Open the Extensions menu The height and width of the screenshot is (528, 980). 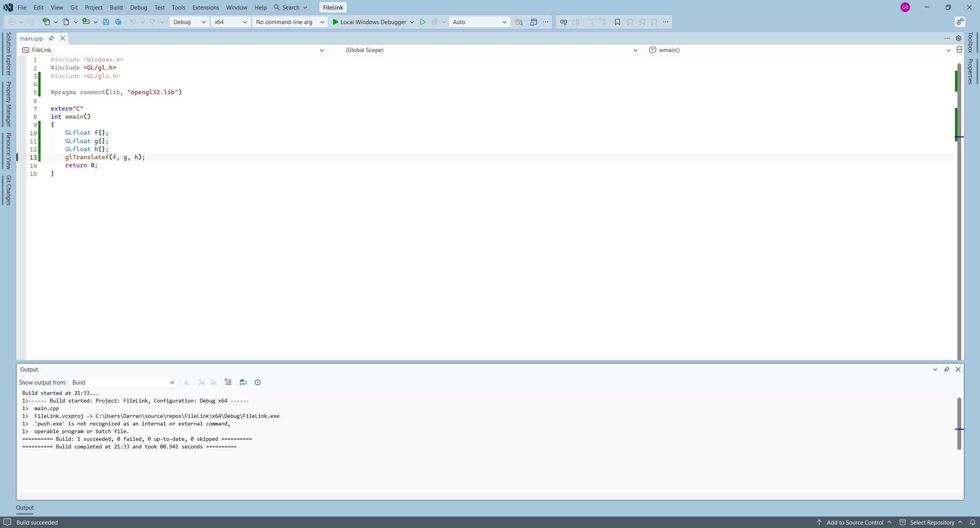click(206, 7)
